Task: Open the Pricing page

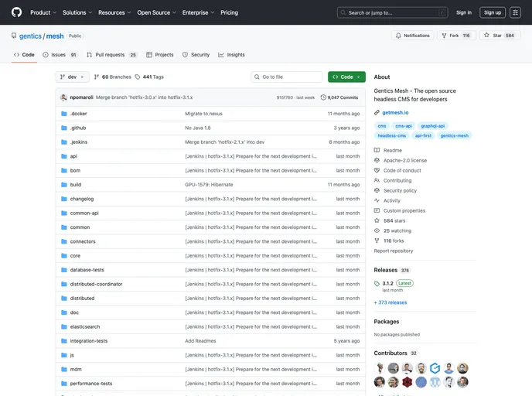Action: tap(230, 12)
